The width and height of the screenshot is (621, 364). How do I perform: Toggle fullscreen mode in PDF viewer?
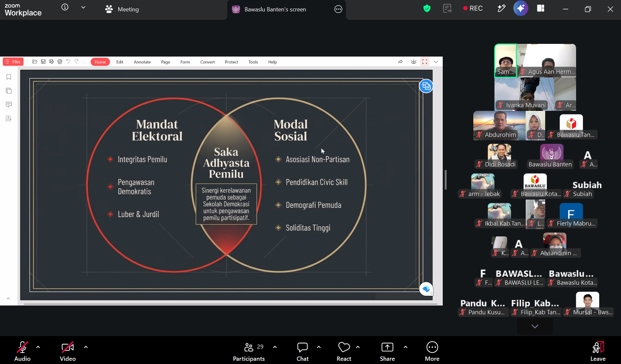point(425,62)
